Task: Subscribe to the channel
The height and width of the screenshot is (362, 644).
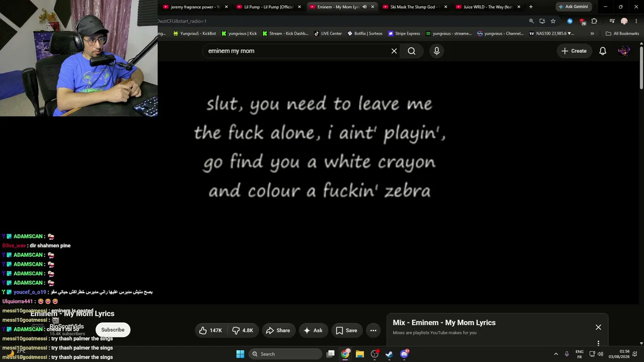Action: [113, 330]
